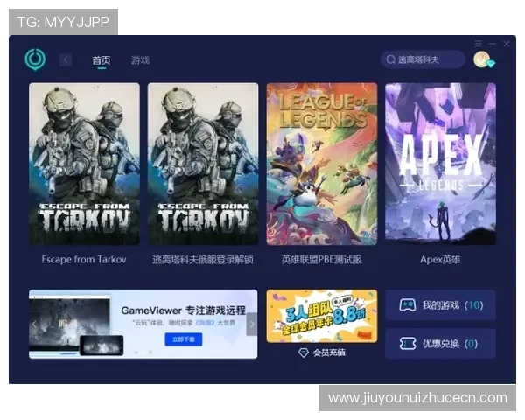The image size is (525, 420).
Task: Click the diamond icon beside 会员充值
Action: coord(304,353)
